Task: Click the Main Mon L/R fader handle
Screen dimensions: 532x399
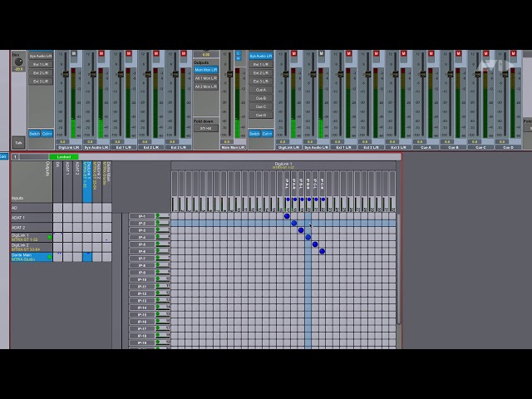Action: click(229, 74)
